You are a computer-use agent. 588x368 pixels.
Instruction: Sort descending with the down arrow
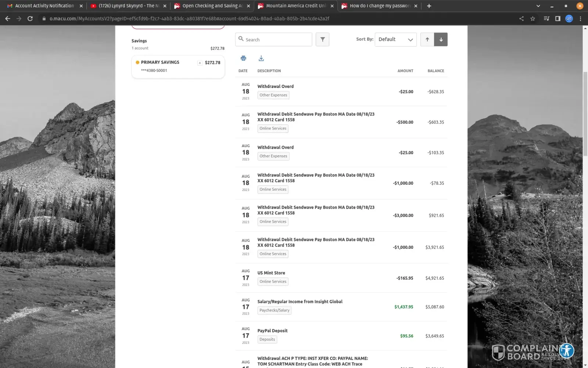(x=441, y=39)
